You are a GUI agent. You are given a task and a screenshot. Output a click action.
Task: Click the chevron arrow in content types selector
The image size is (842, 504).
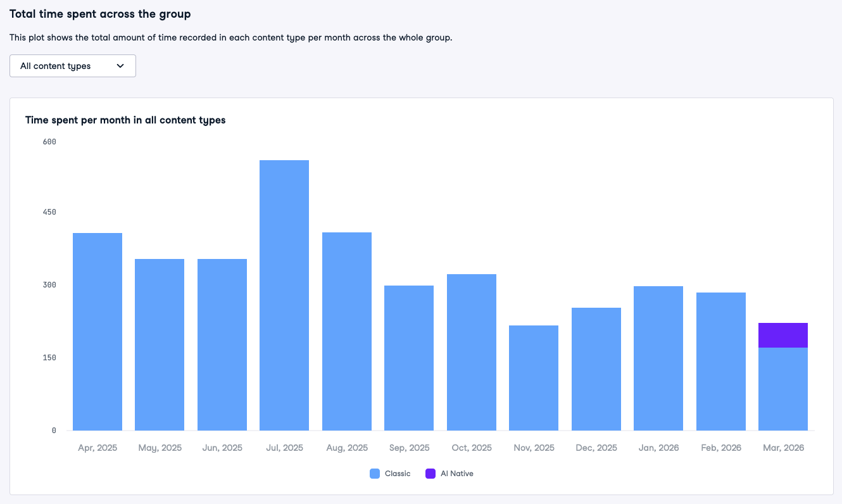(120, 66)
